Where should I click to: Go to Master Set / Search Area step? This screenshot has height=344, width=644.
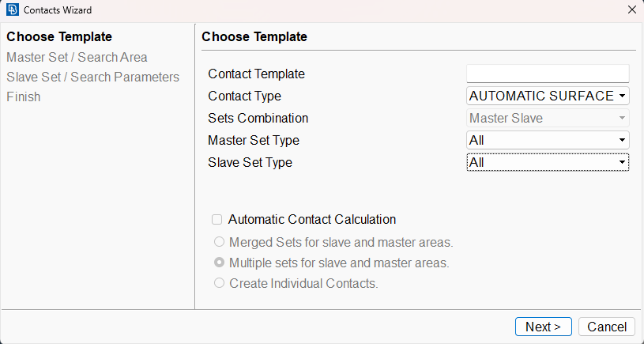tap(77, 57)
